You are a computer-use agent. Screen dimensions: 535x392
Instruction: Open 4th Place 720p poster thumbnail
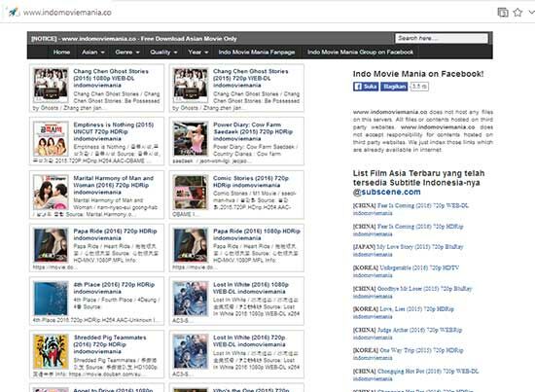51,299
